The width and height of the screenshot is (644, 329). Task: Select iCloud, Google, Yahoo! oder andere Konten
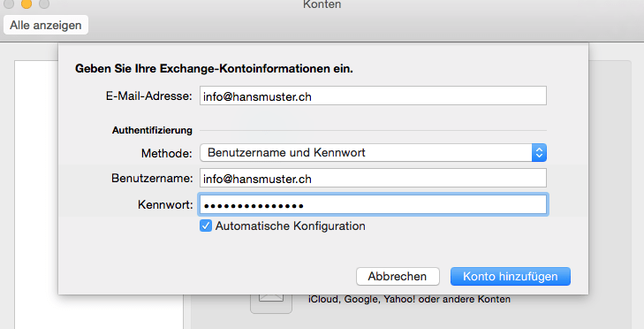(x=409, y=300)
